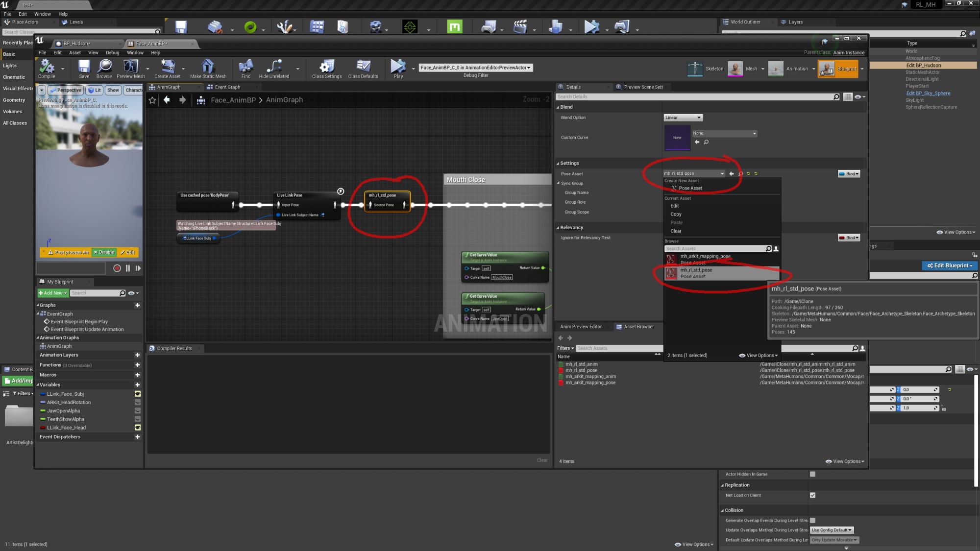Click the Find in Content Browser icon
Screen dimensions: 980x551
pyautogui.click(x=739, y=173)
